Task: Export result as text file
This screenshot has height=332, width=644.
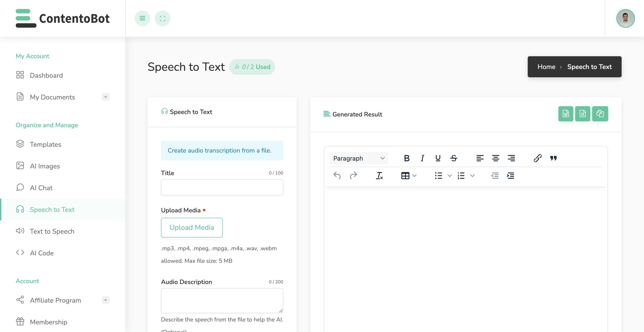Action: [x=583, y=114]
